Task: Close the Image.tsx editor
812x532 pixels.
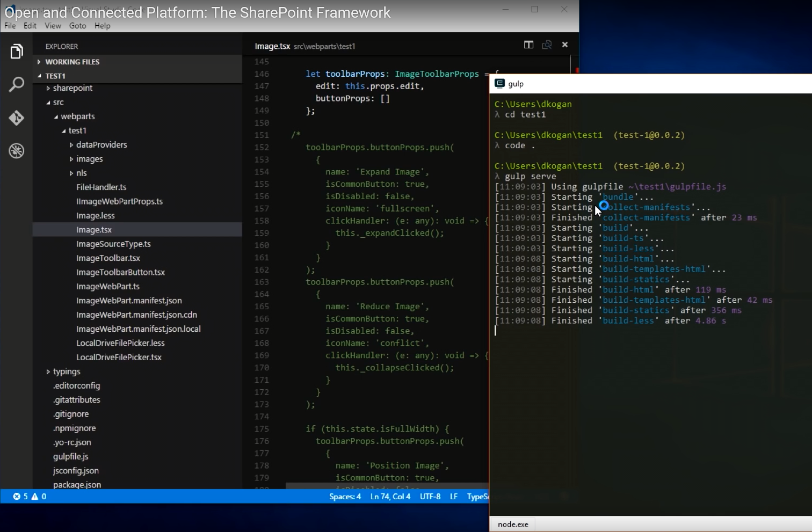Action: point(565,45)
